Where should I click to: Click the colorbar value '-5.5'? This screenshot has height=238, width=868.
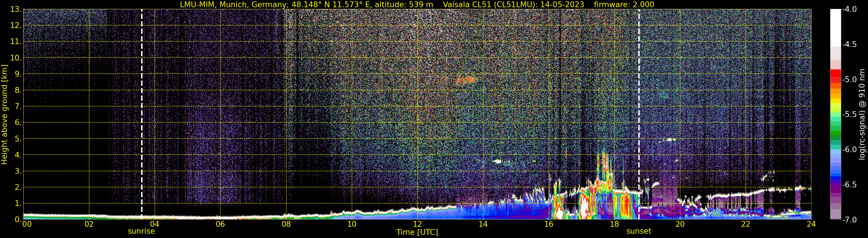[x=849, y=115]
